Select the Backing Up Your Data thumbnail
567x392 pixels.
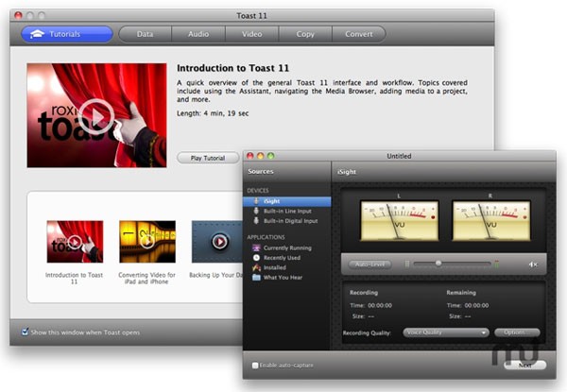[217, 242]
